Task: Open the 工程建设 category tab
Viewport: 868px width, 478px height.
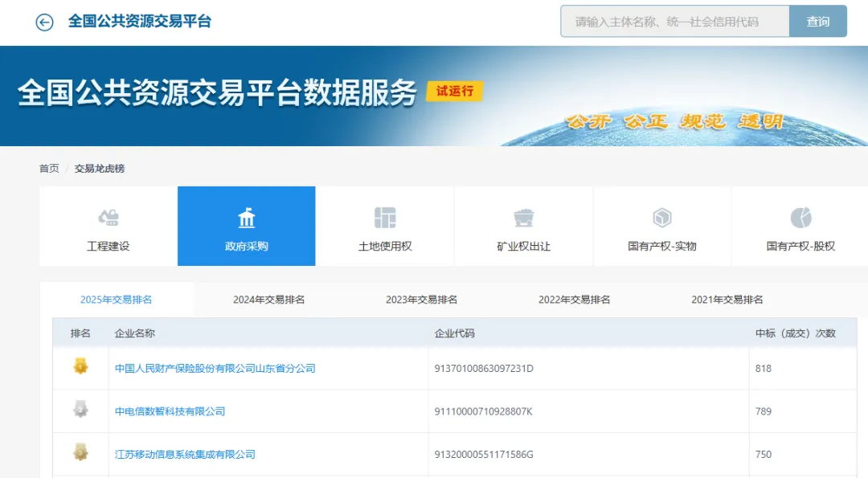Action: click(x=108, y=226)
